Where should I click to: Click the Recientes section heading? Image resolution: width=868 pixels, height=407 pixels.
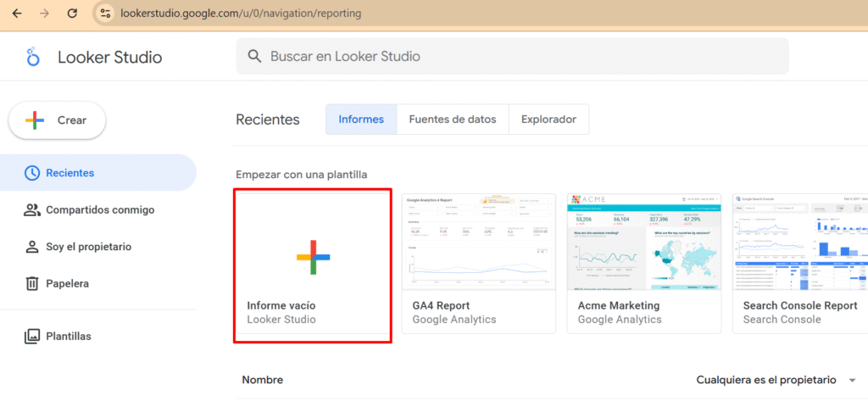(x=267, y=120)
